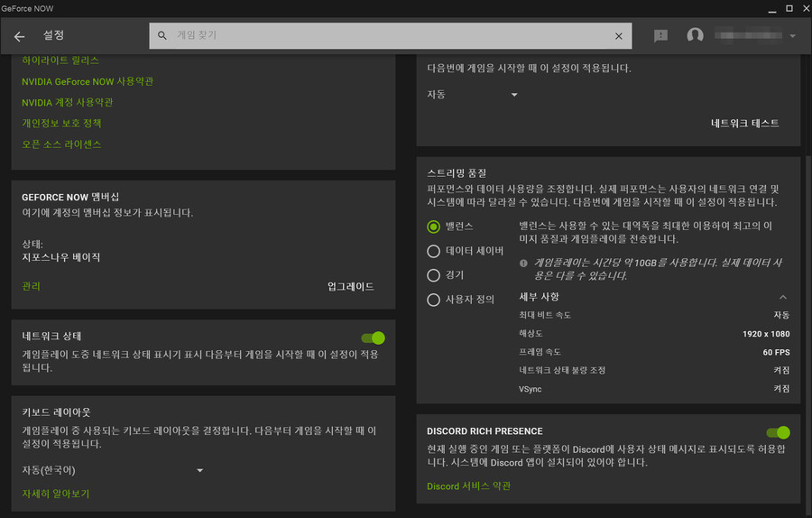Click the search magnifier icon
Viewport: 812px width, 518px height.
click(162, 36)
